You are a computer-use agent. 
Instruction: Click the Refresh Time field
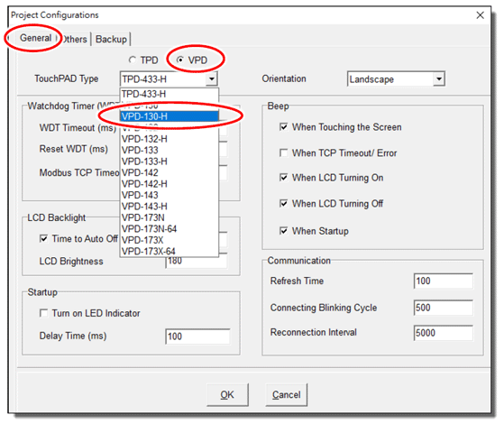coord(444,281)
